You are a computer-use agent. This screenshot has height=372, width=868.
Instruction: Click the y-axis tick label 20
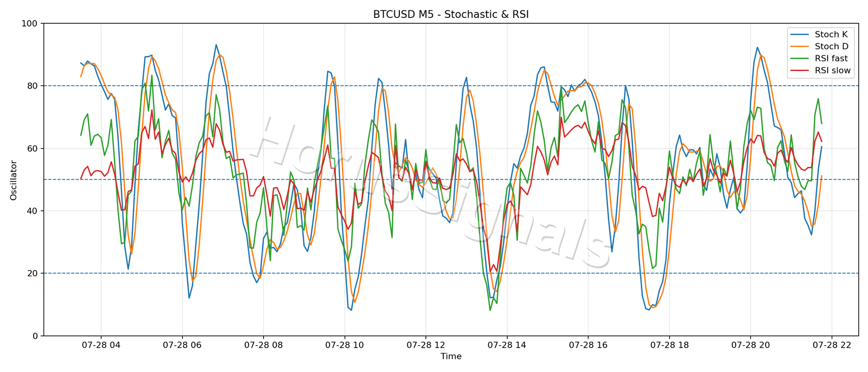32,273
